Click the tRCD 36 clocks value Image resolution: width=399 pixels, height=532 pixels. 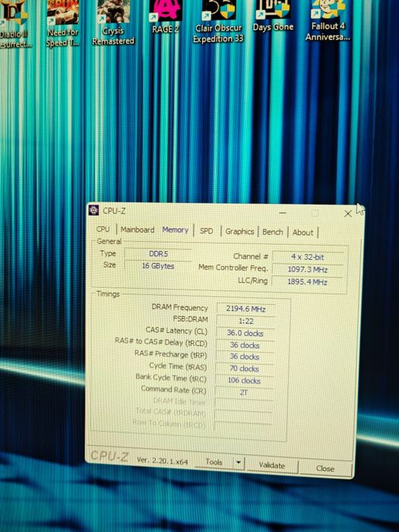tap(245, 345)
